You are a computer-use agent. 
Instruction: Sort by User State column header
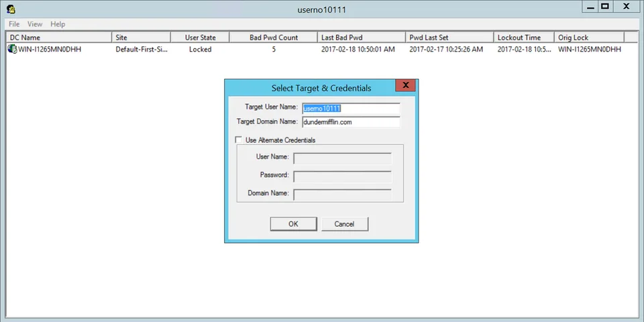200,38
